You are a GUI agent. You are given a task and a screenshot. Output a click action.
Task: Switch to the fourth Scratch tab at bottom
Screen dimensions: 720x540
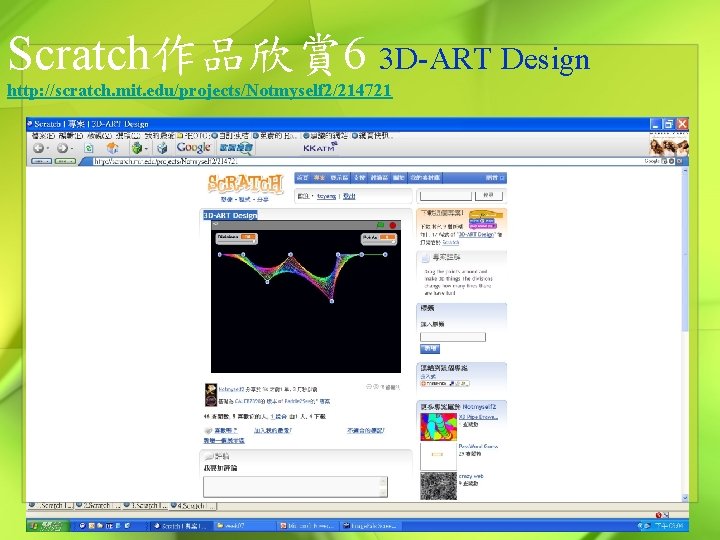coord(192,506)
